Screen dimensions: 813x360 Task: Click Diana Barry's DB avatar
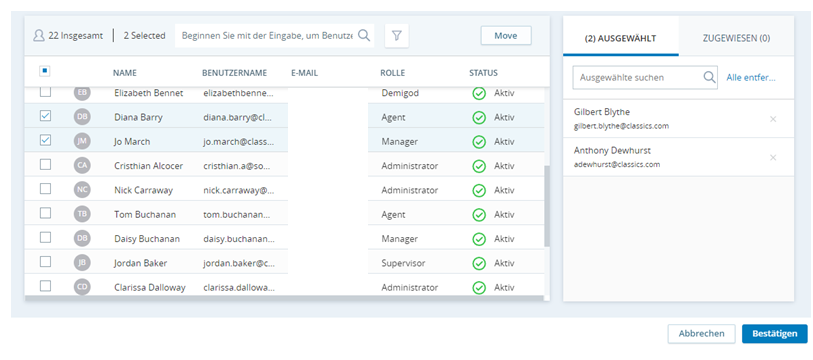[x=82, y=117]
